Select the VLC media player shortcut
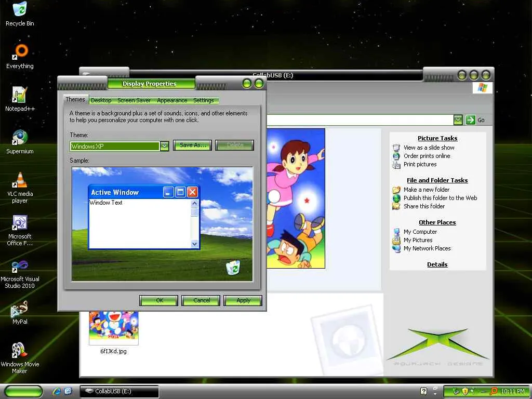This screenshot has width=532, height=399. 20,188
